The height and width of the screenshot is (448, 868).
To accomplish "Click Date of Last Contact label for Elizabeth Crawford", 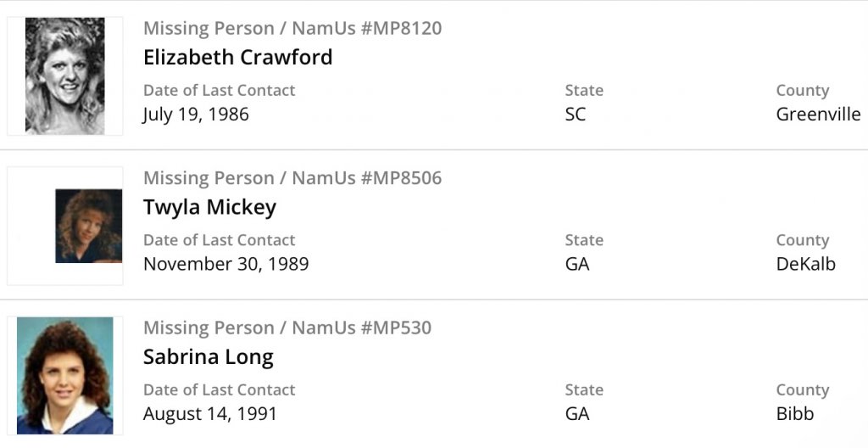I will coord(219,91).
